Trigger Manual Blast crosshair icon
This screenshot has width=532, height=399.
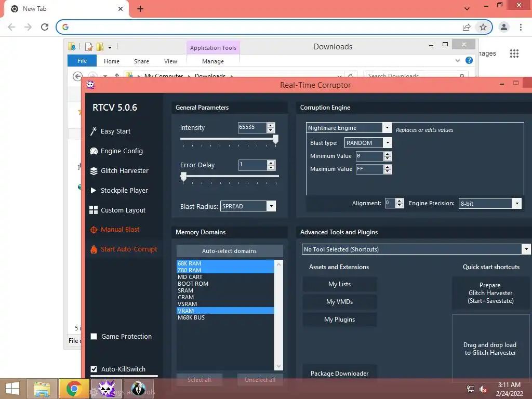[94, 230]
